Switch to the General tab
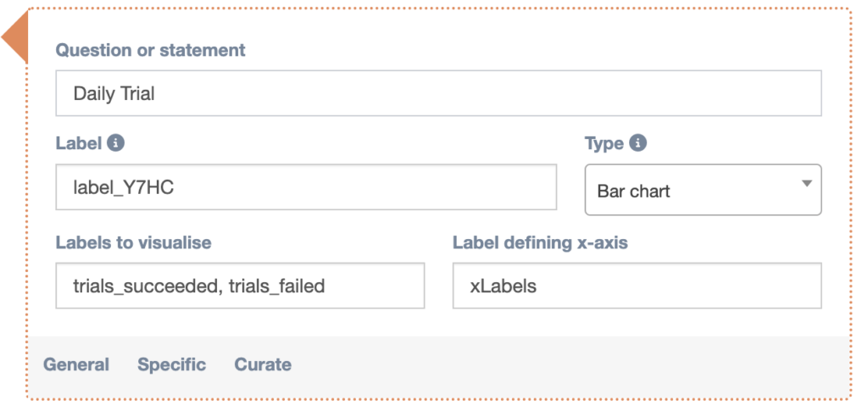The height and width of the screenshot is (411, 868). tap(76, 365)
